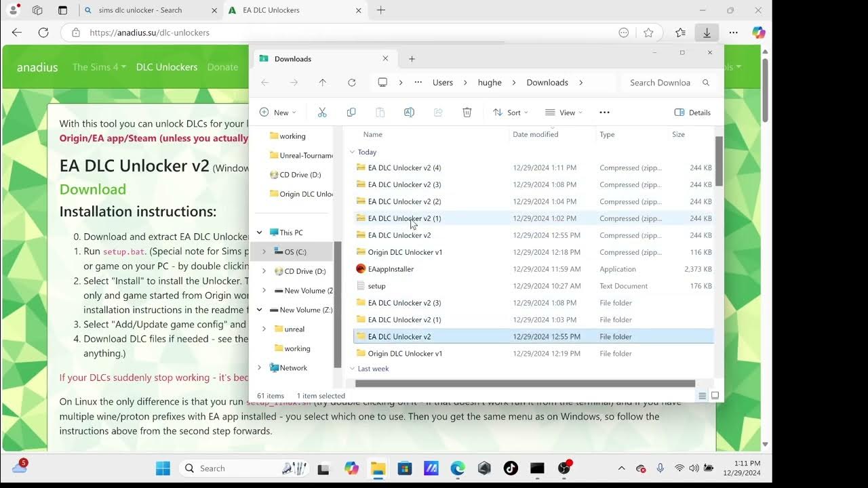The height and width of the screenshot is (488, 868).
Task: Open a new browser tab with plus button
Action: coord(381,10)
